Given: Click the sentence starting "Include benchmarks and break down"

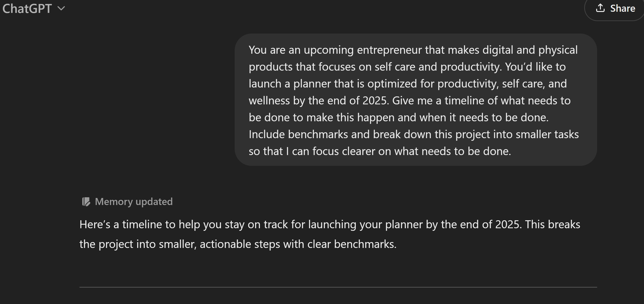Looking at the screenshot, I should (414, 134).
